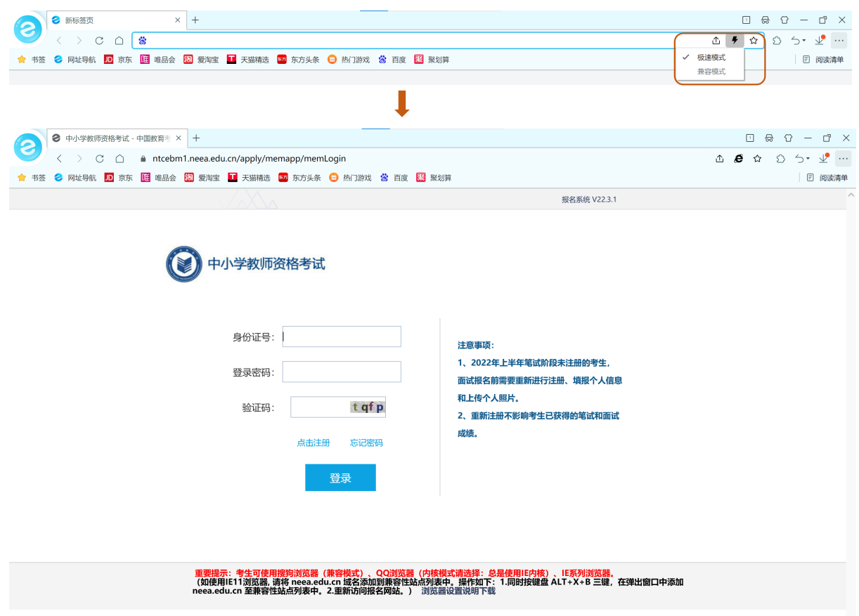859x616 pixels.
Task: Click 中小学教师资格考试 logo on the page
Action: pyautogui.click(x=245, y=264)
